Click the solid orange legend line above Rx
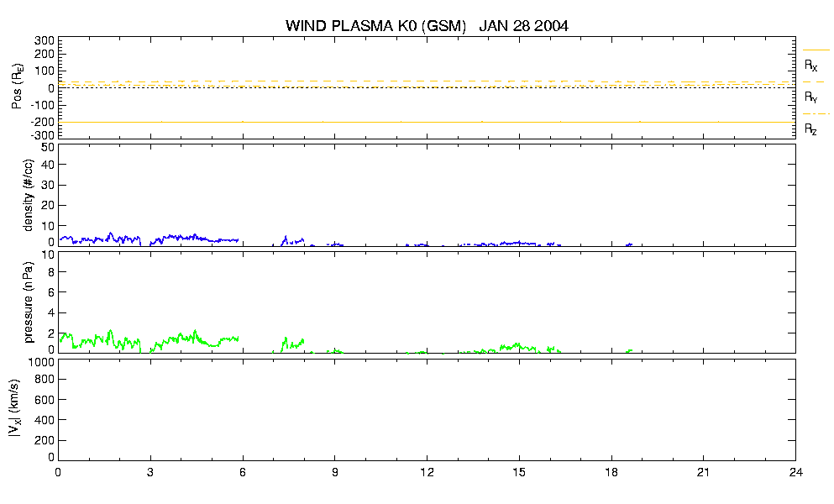834x504 pixels. [816, 50]
